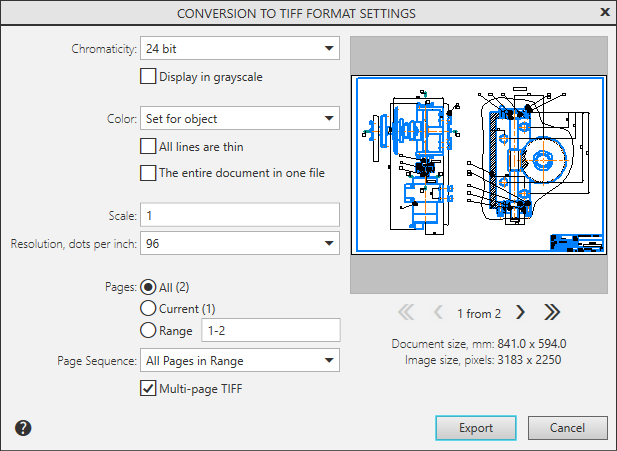Open the Chromaticity 24 bit dropdown
The image size is (617, 451).
(x=240, y=48)
